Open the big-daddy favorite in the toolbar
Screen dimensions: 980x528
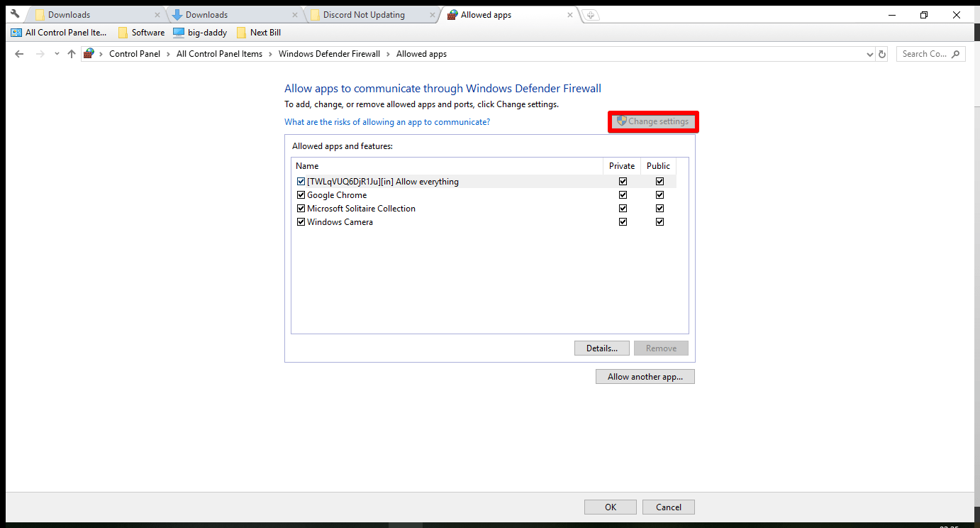coord(201,32)
